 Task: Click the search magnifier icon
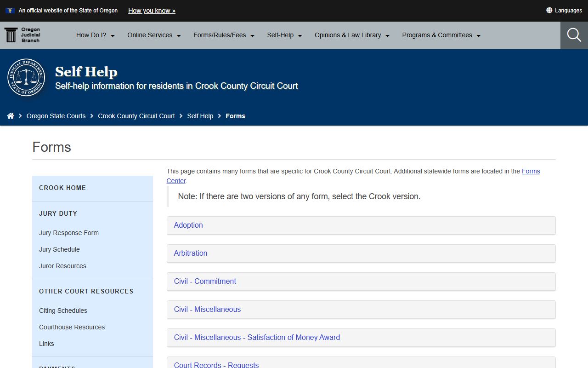[574, 35]
